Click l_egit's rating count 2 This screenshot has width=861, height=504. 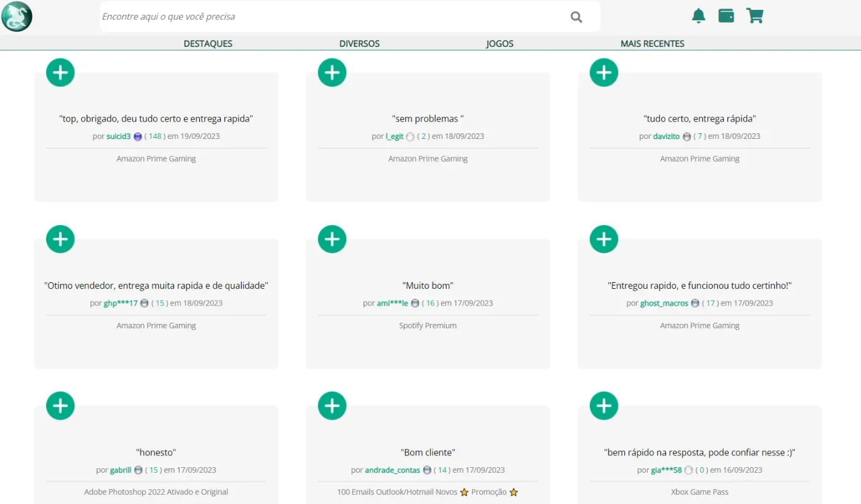coord(423,136)
